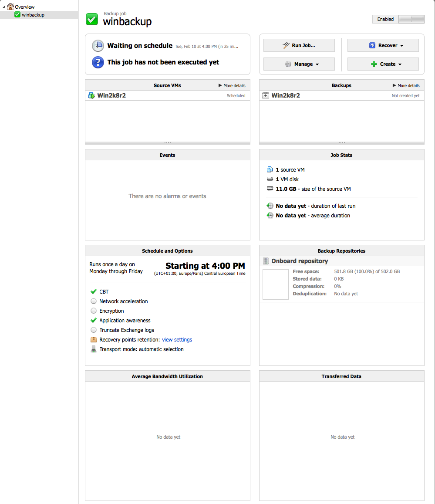Expand the Win2k8r2 backup entry
The height and width of the screenshot is (504, 435).
click(x=266, y=95)
